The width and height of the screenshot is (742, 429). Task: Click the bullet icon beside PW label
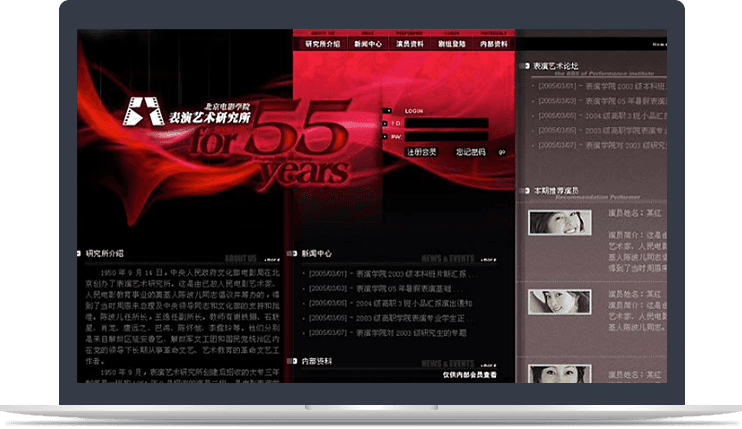tap(385, 137)
